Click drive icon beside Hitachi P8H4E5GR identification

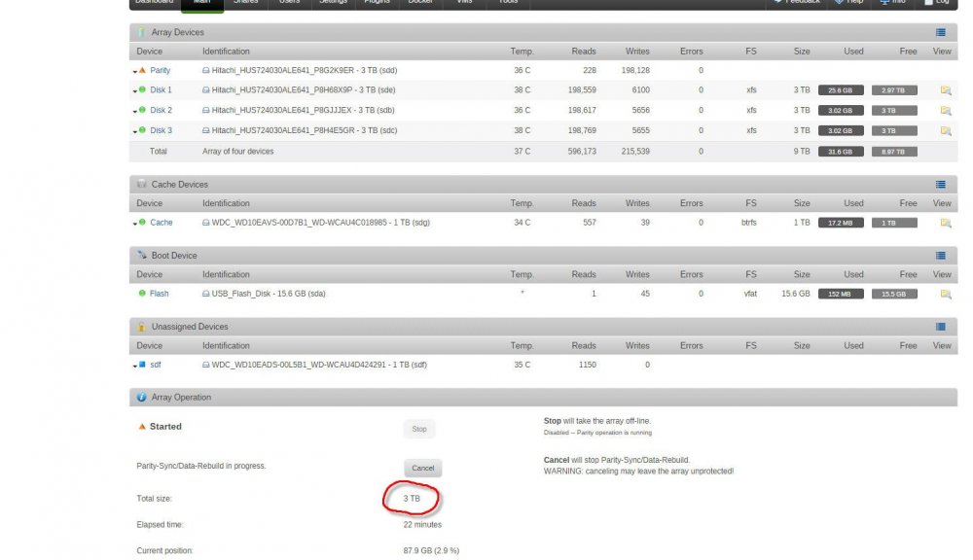[x=206, y=131]
